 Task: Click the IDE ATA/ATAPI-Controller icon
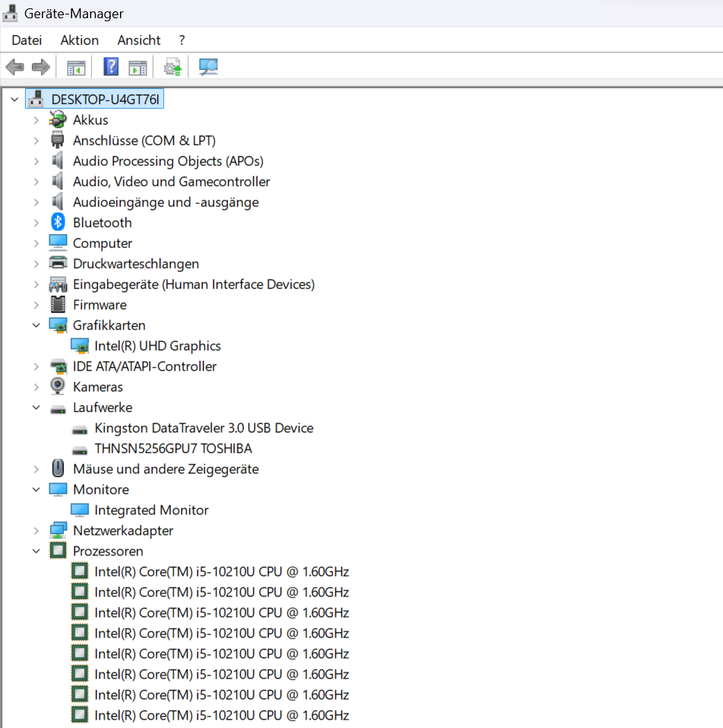58,366
